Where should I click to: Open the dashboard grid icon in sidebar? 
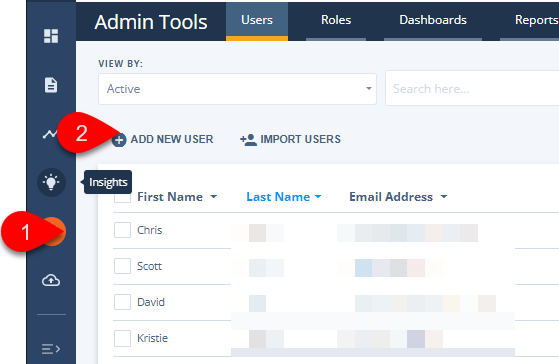click(x=51, y=36)
